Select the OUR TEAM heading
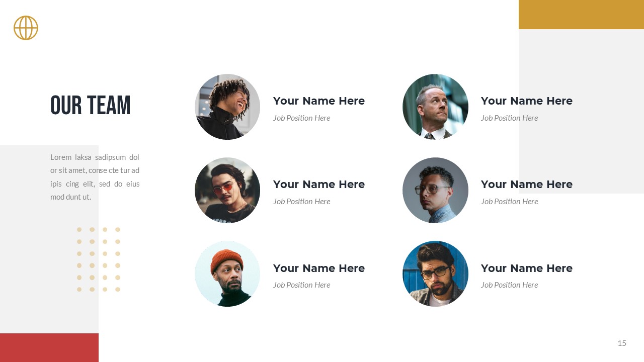This screenshot has width=644, height=362. coord(91,106)
